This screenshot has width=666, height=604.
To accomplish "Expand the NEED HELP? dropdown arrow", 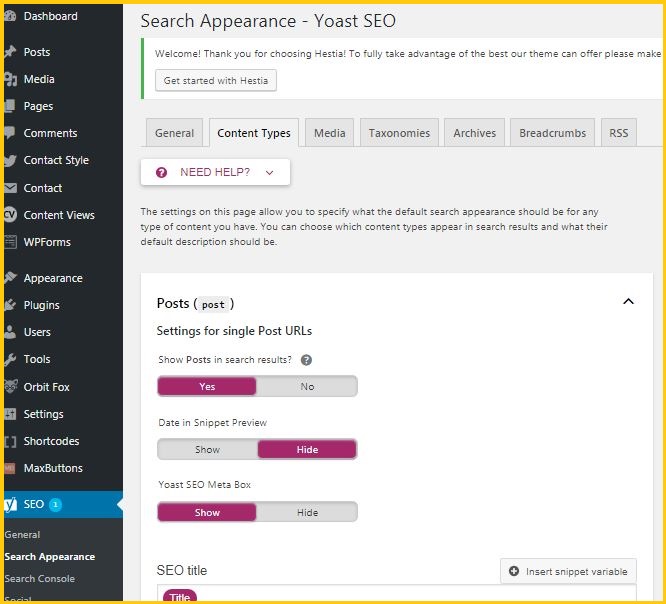I will (269, 172).
